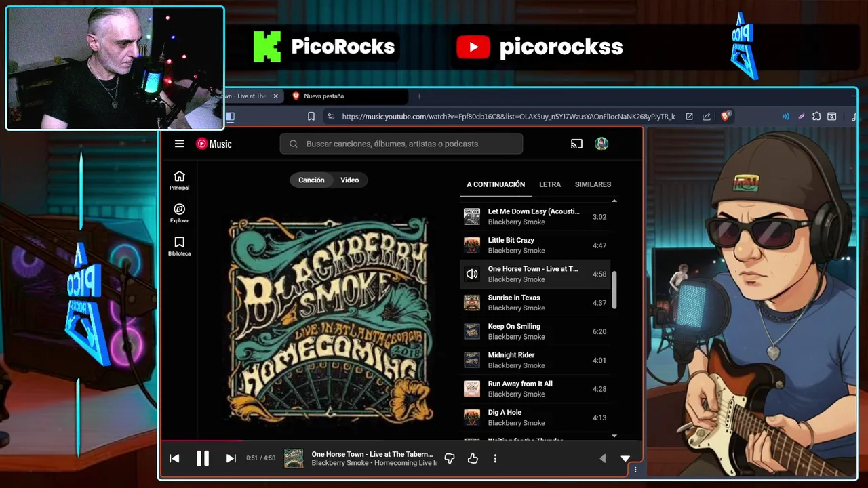Click the YouTube Music logo
This screenshot has height=488, width=868.
214,144
